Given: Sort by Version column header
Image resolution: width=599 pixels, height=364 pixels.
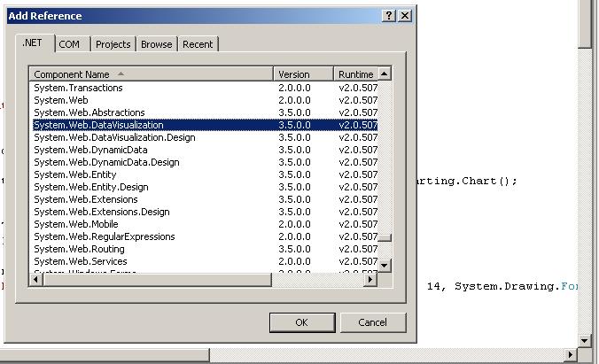Looking at the screenshot, I should (x=304, y=74).
